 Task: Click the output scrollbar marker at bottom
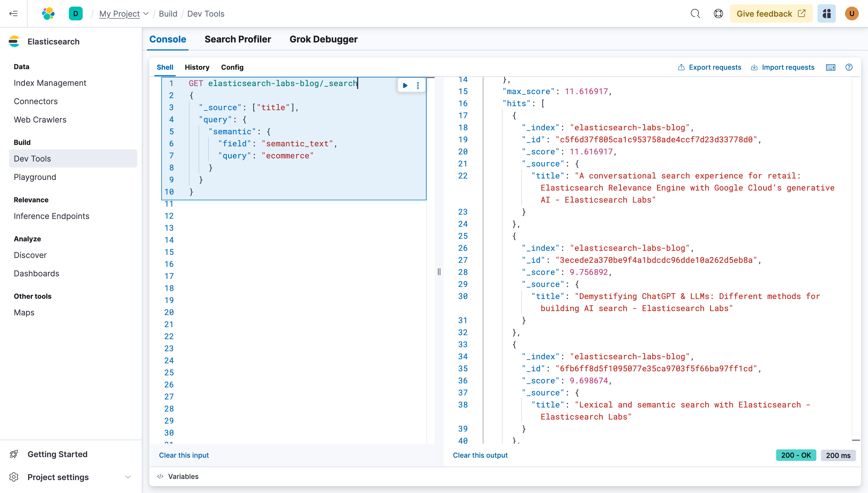point(856,440)
